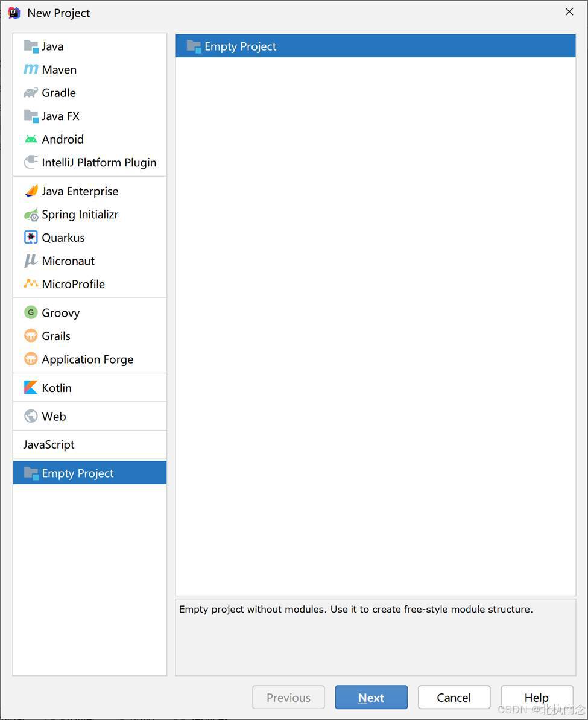
Task: Pick the Quarkus label
Action: [x=63, y=238]
